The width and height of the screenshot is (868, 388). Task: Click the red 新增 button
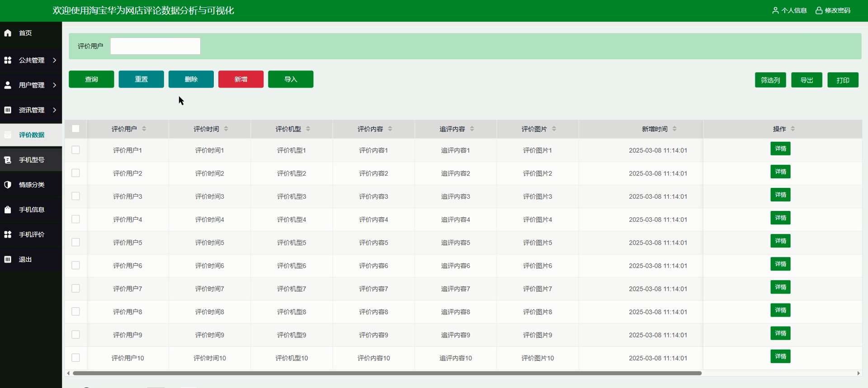241,79
